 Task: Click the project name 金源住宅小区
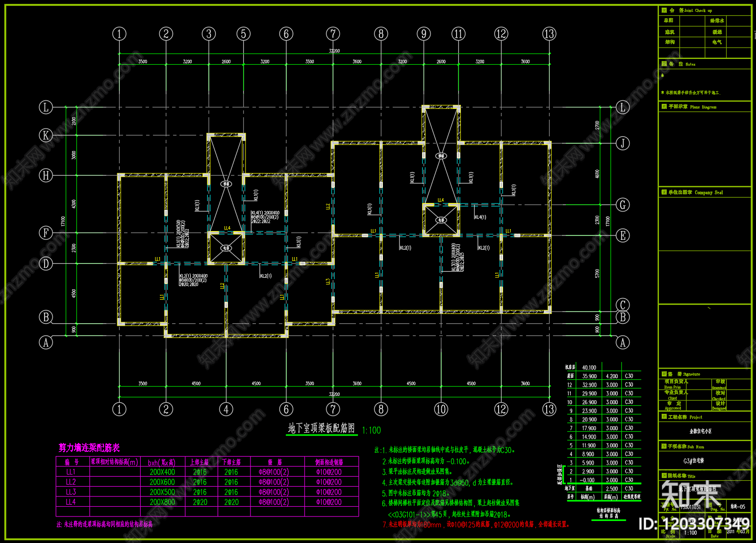point(701,431)
